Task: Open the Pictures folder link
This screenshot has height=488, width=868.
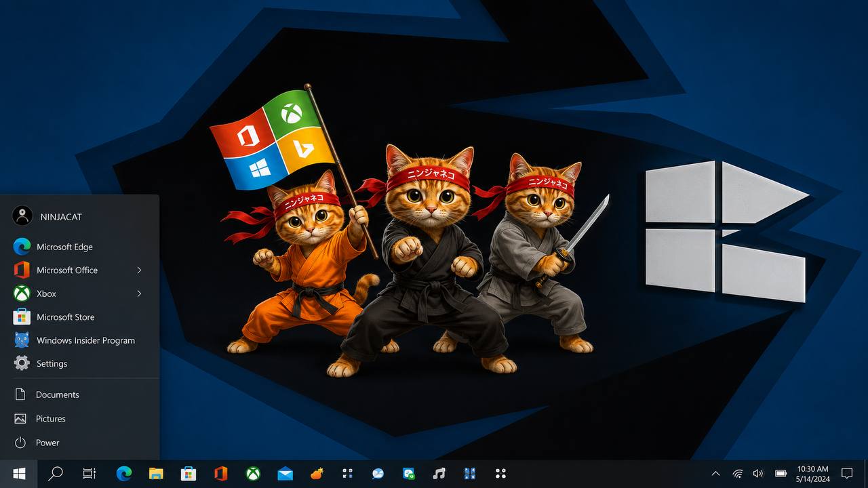Action: [x=79, y=419]
